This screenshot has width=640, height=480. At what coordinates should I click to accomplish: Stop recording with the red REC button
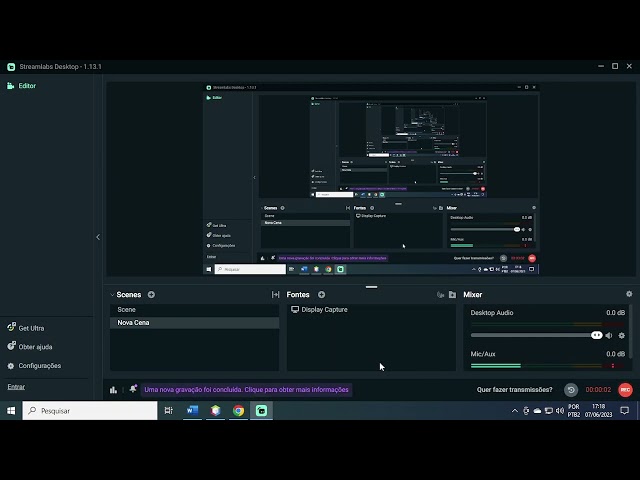click(x=625, y=390)
